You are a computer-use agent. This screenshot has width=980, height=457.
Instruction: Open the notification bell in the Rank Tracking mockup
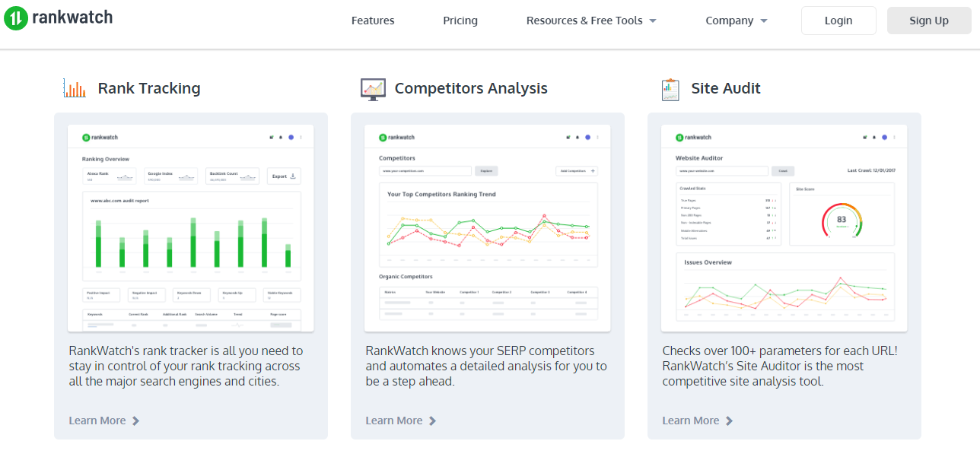coord(280,138)
